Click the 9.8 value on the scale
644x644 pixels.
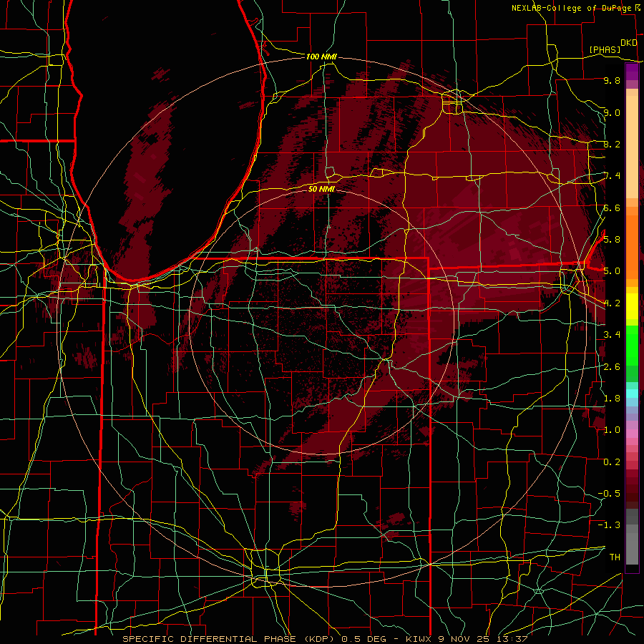coord(612,80)
